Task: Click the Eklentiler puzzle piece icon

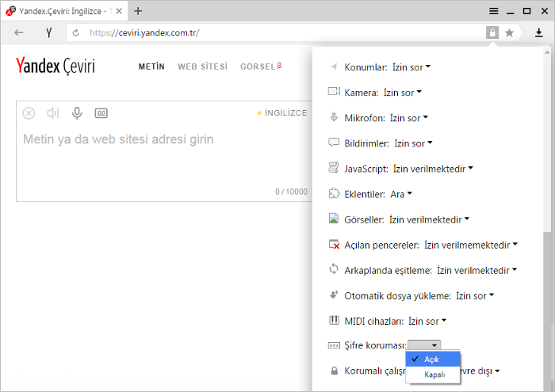Action: click(x=334, y=193)
